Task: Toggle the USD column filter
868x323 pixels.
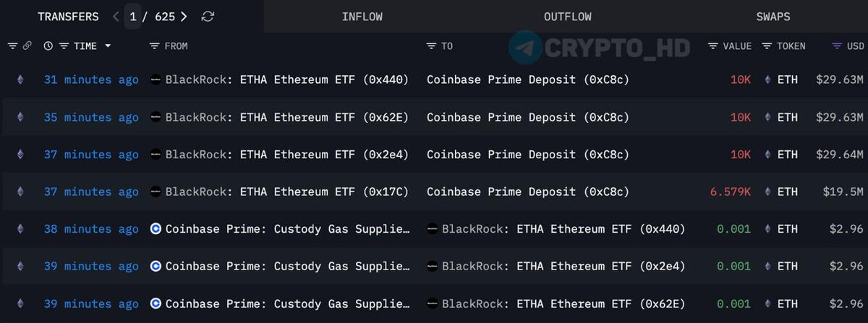Action: (x=837, y=46)
